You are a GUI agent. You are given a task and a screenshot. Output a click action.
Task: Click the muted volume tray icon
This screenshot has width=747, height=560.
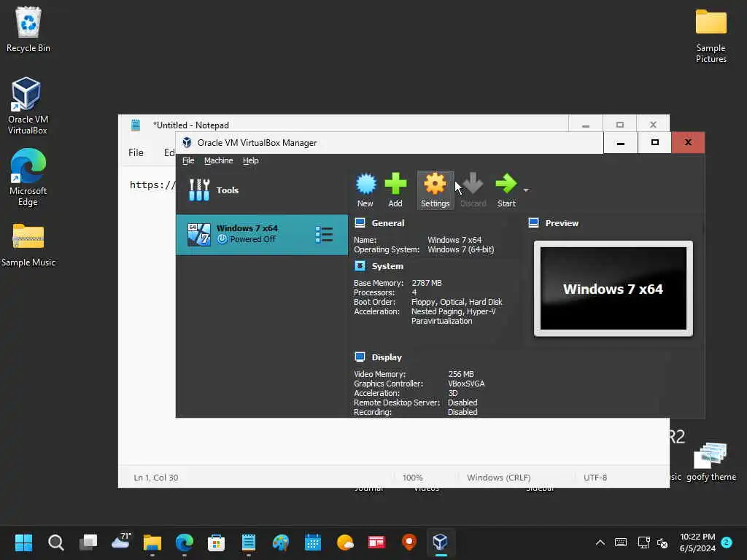tap(662, 542)
